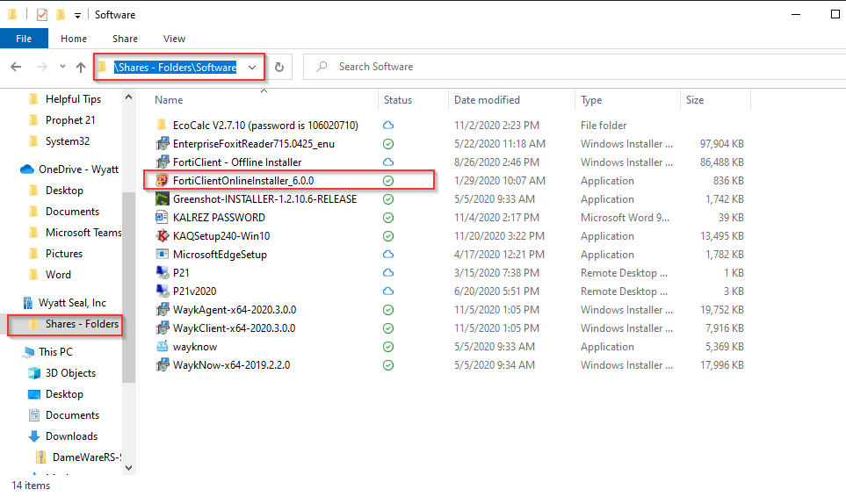Open DameWareRS folder under Downloads
The height and width of the screenshot is (504, 846).
click(x=86, y=457)
